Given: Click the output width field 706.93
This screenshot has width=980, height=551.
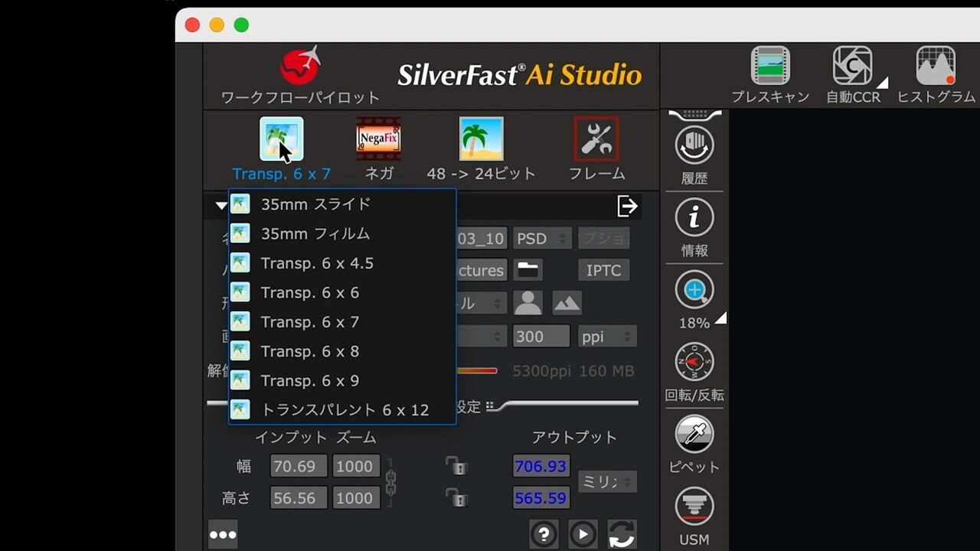Looking at the screenshot, I should 541,466.
